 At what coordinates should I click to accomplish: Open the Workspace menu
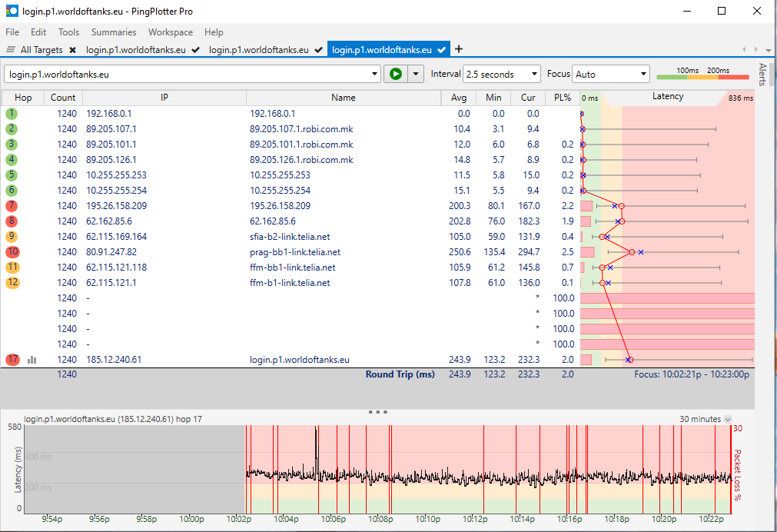click(x=171, y=32)
